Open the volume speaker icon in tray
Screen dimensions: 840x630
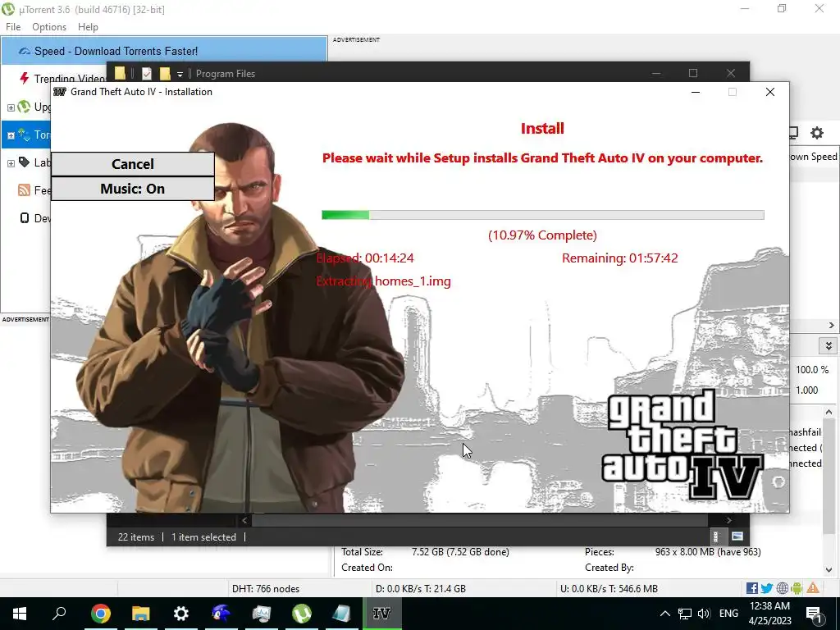(704, 614)
